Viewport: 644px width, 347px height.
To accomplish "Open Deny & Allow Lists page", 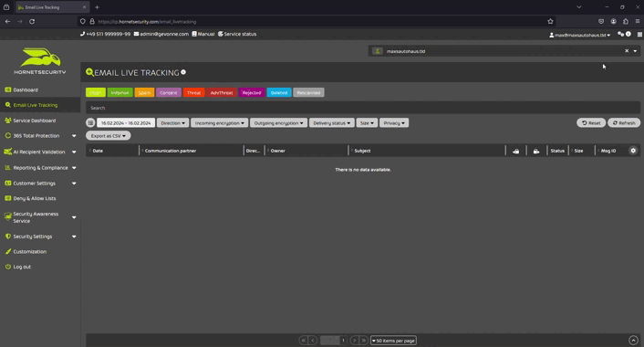I will (x=35, y=198).
